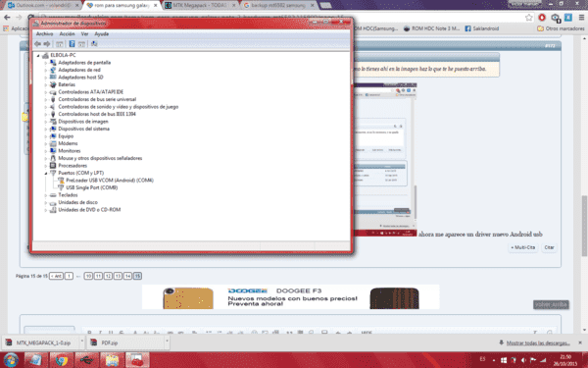The image size is (588, 368).
Task: Open the Ver menu
Action: (84, 33)
